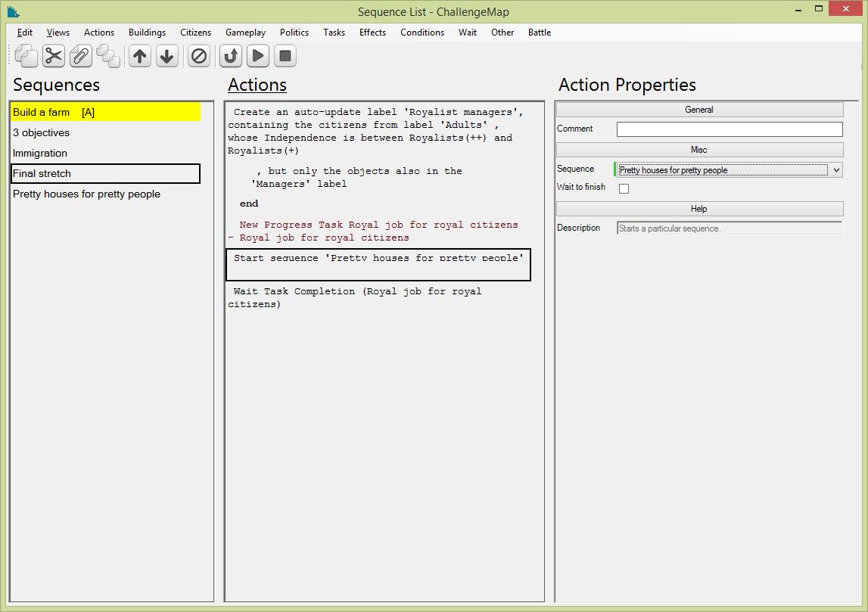Collapse the Misc properties section header
The image size is (868, 612).
(700, 150)
